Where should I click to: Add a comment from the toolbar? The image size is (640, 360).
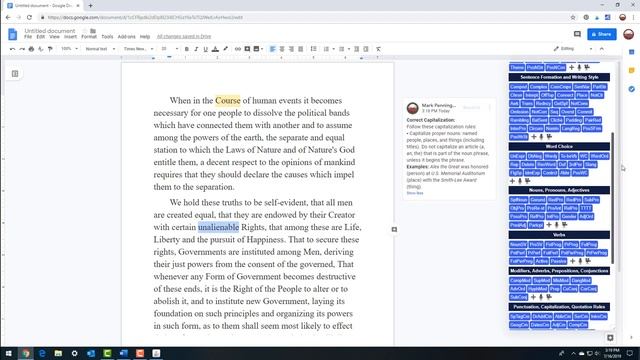247,49
